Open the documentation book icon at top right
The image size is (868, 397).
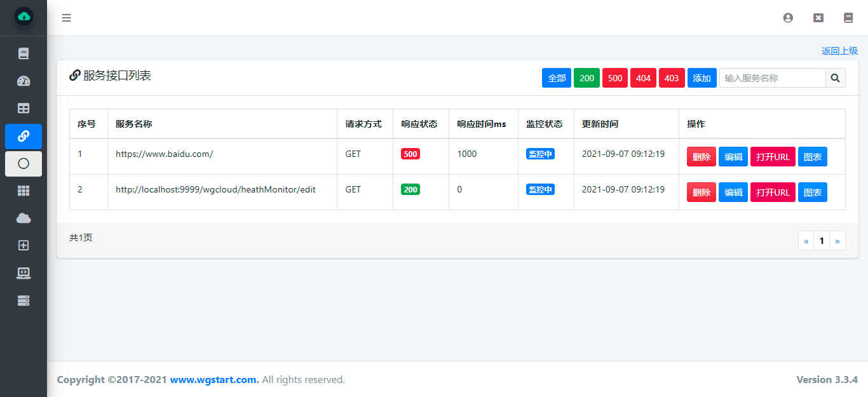click(848, 18)
